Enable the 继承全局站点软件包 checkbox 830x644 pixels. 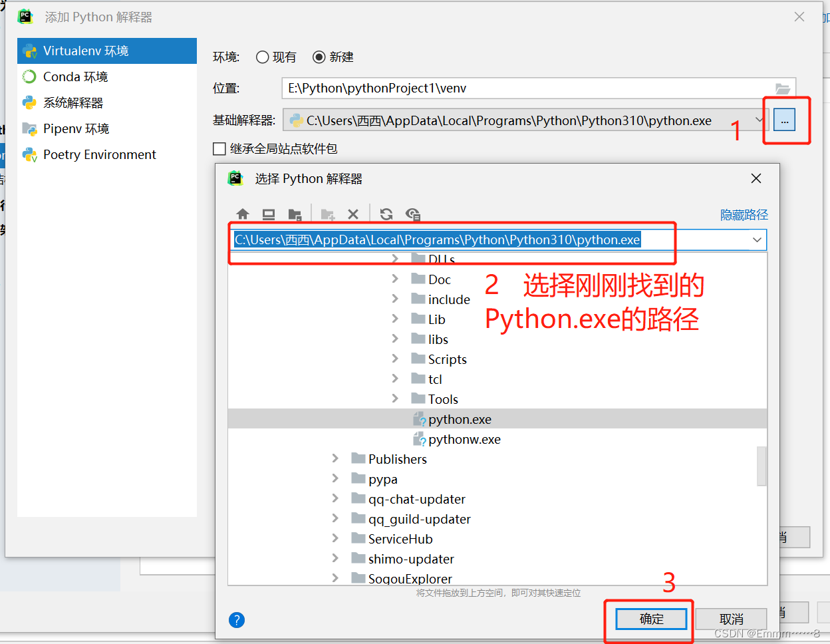(x=219, y=149)
